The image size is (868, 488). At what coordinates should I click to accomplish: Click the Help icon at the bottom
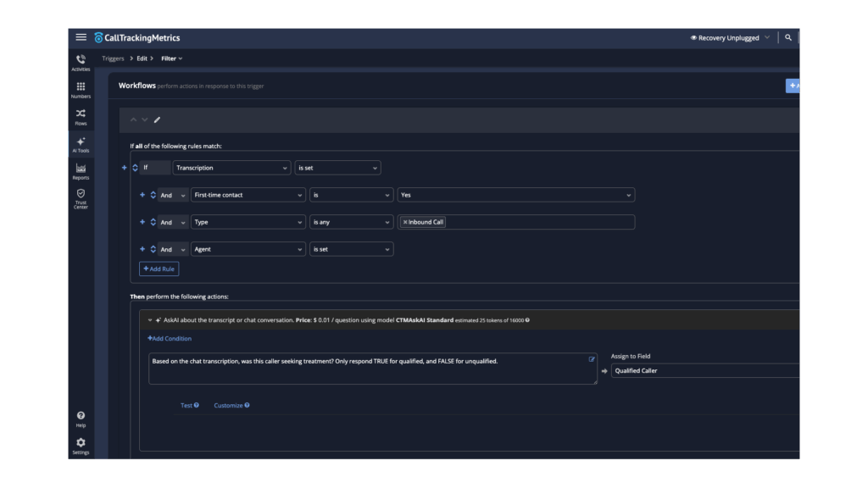80,416
